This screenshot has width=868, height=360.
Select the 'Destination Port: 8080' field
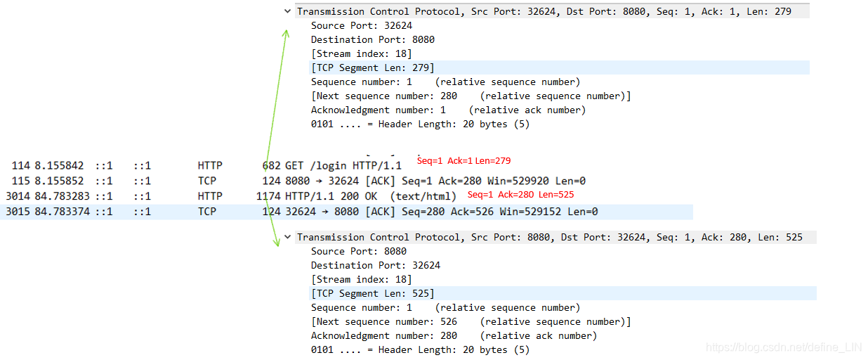[373, 39]
